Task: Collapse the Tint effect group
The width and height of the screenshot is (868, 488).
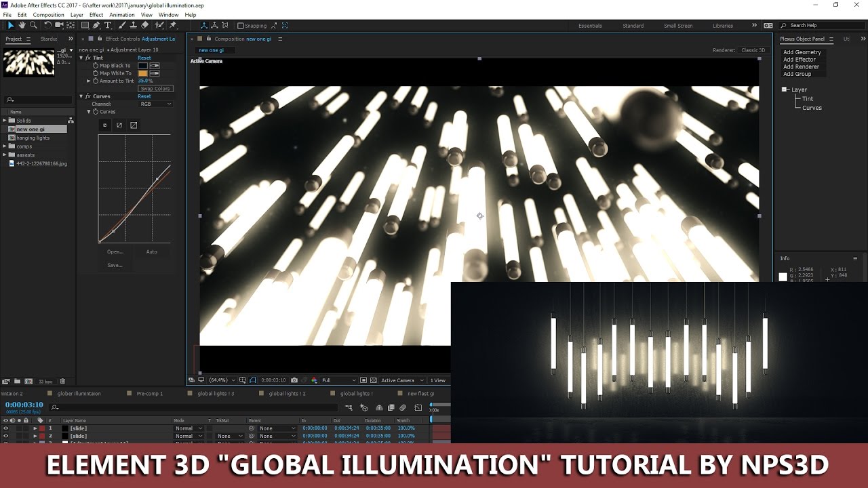Action: coord(81,58)
